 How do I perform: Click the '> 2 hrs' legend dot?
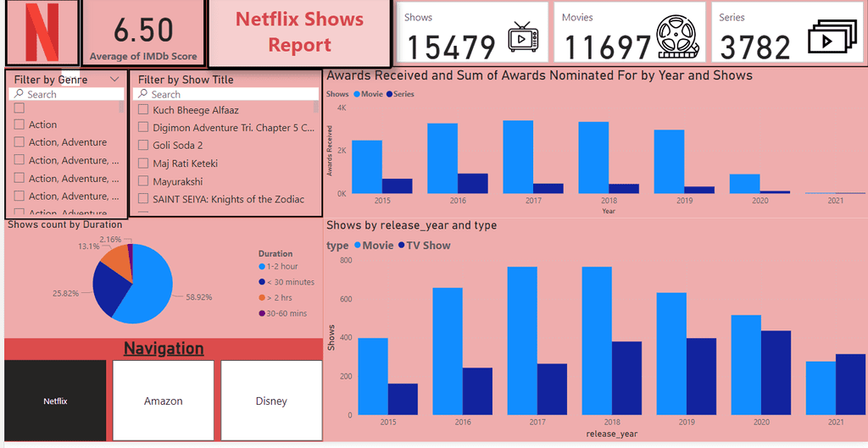262,297
